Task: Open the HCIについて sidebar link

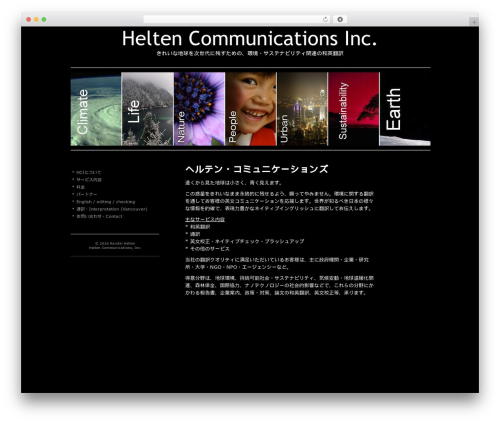Action: coord(88,172)
